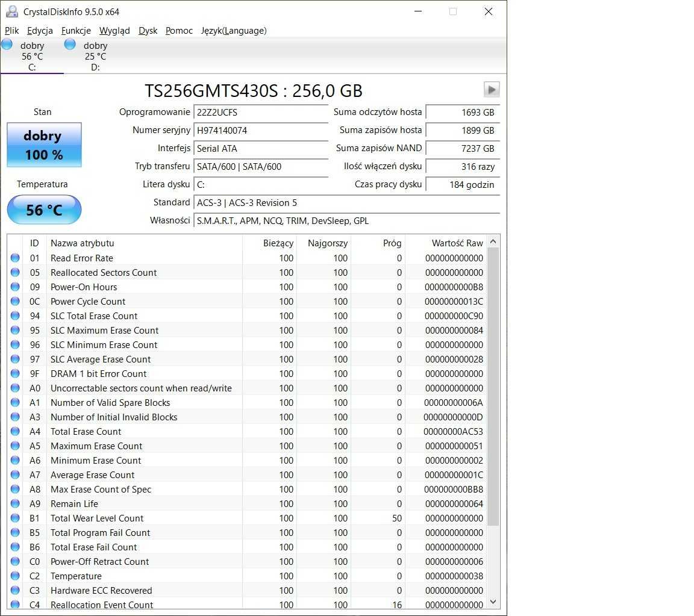Click the Próg column header
The width and height of the screenshot is (694, 616).
point(378,243)
